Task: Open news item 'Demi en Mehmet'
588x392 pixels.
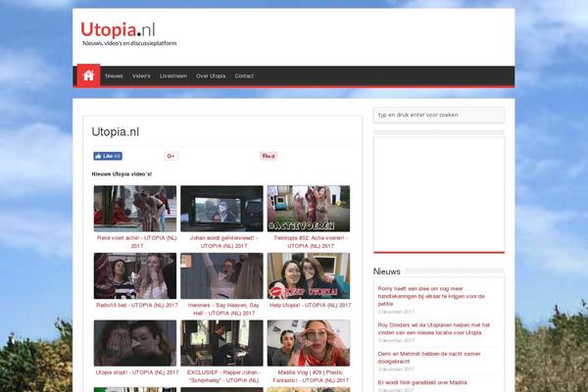Action: (429, 358)
